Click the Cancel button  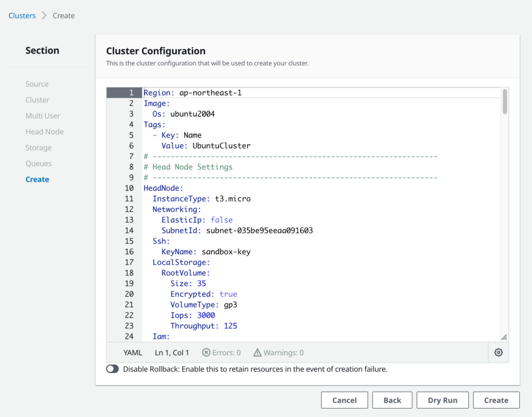point(344,400)
